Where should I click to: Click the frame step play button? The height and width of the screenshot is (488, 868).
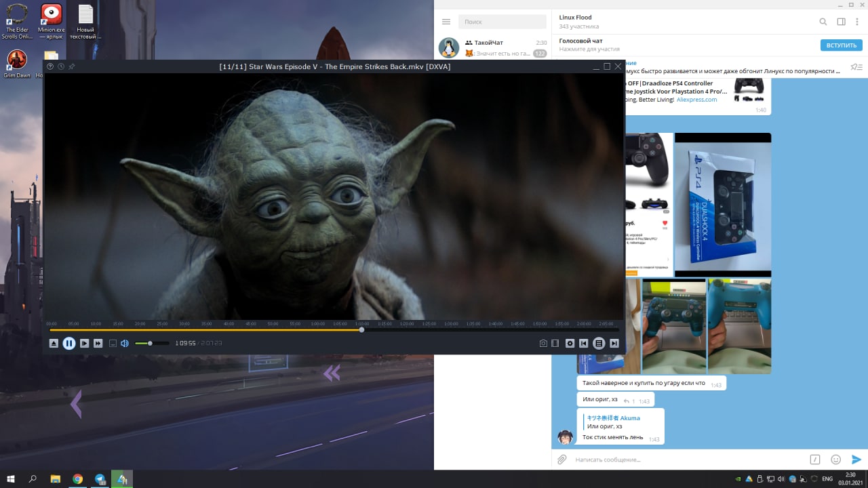[84, 344]
